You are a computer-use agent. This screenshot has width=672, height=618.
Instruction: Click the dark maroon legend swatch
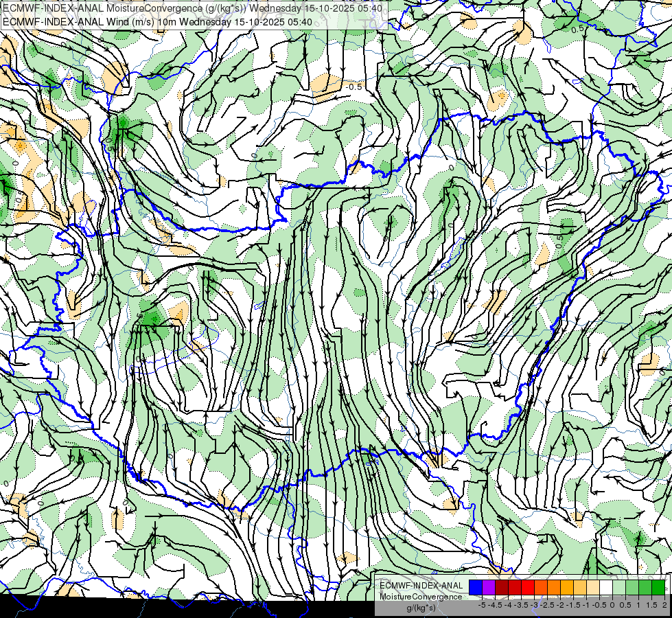(x=502, y=587)
